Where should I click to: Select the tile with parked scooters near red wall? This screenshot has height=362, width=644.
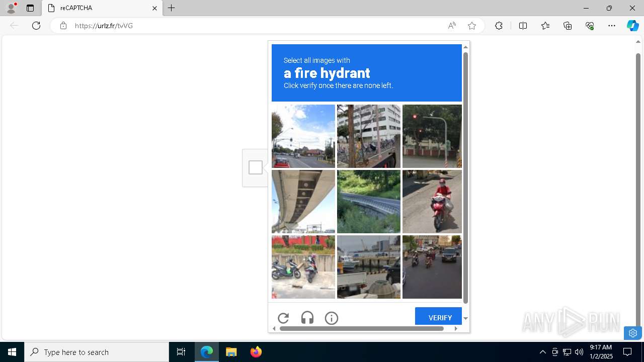(303, 267)
